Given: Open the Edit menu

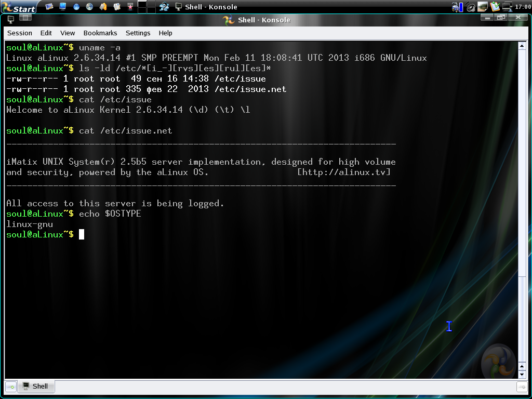Looking at the screenshot, I should click(46, 33).
